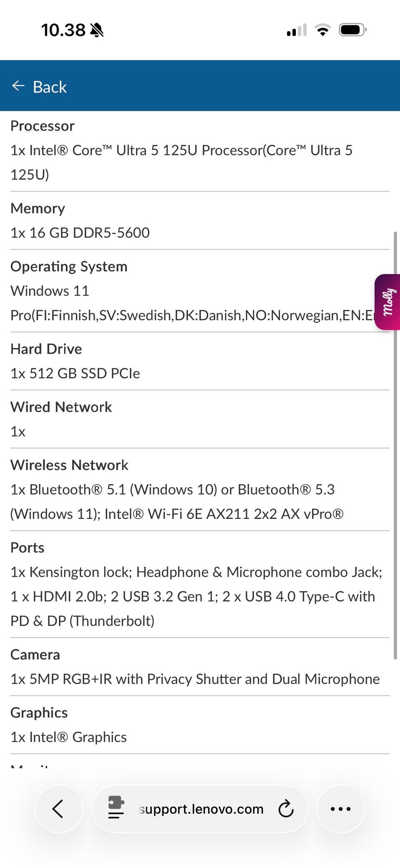Open the three-dot more options menu
The width and height of the screenshot is (400, 868).
[340, 809]
